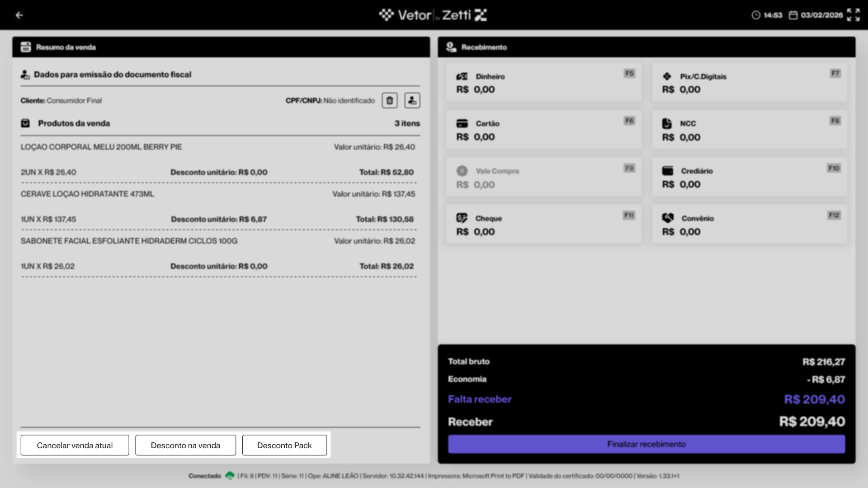Screen dimensions: 868x488
Task: Select Cheque payment option
Action: click(543, 225)
